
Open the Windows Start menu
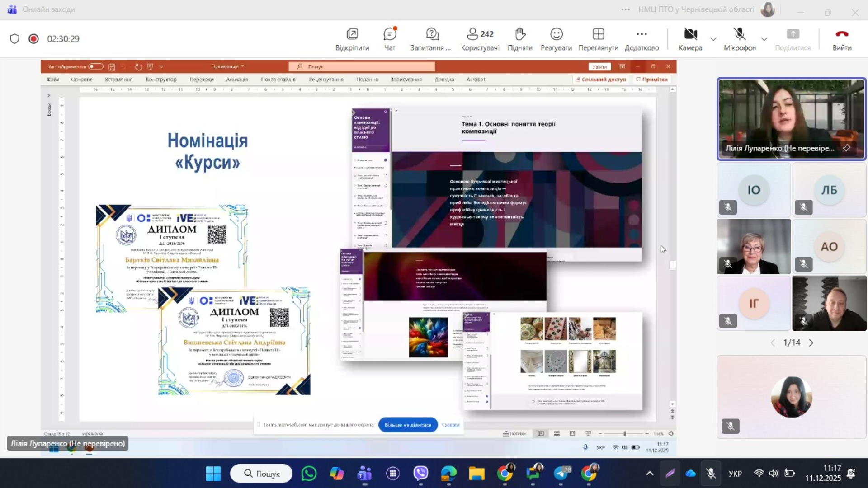tap(213, 474)
